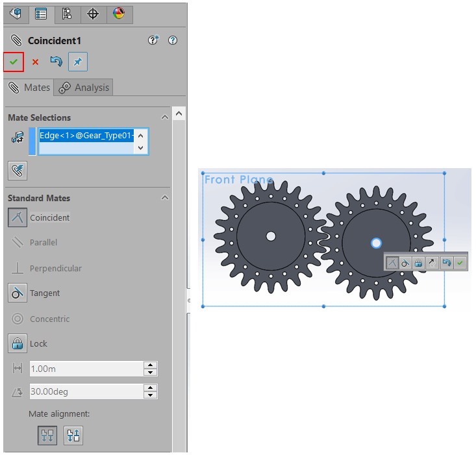Click the highlighted center hole of right gear
Viewport: 476px width, 455px height.
(x=377, y=243)
